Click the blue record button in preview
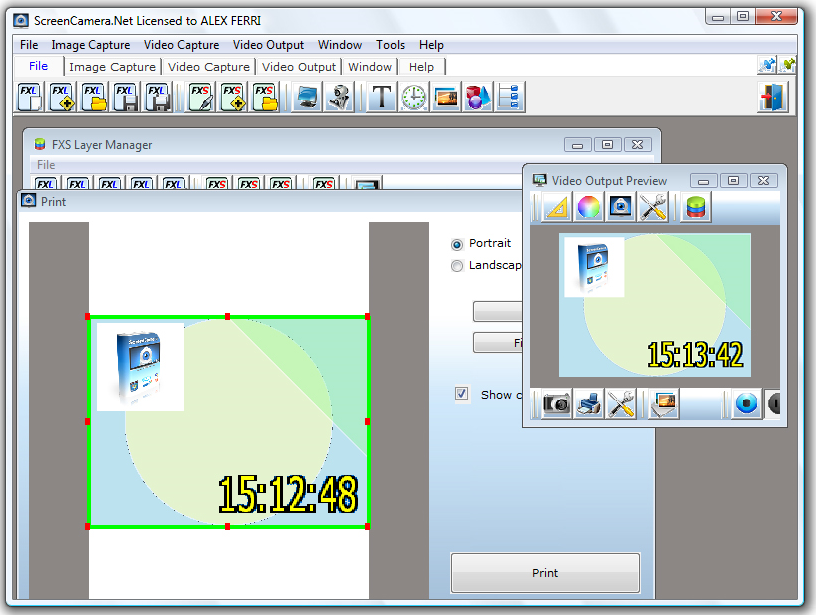816x615 pixels. pos(747,404)
